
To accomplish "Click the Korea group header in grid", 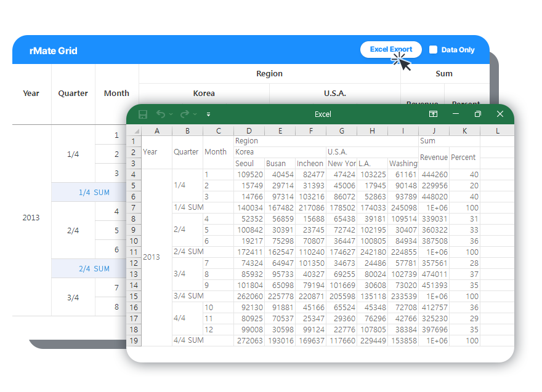I will point(204,94).
